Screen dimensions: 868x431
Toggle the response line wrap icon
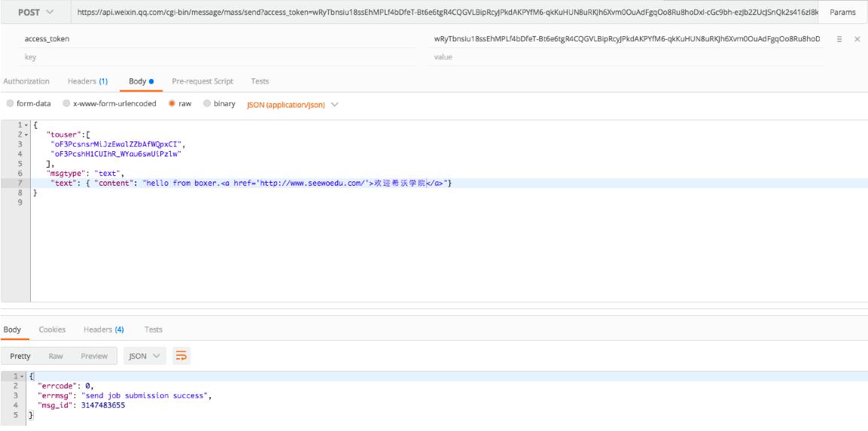[x=181, y=356]
